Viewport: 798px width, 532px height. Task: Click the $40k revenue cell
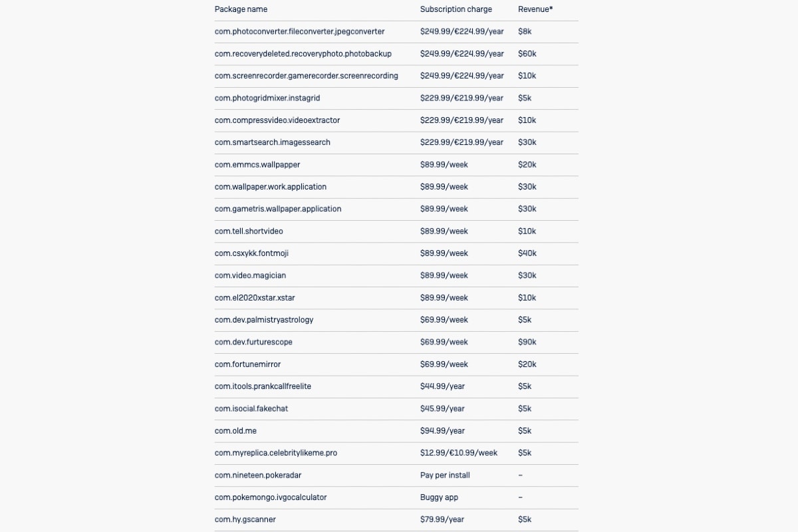pos(527,253)
